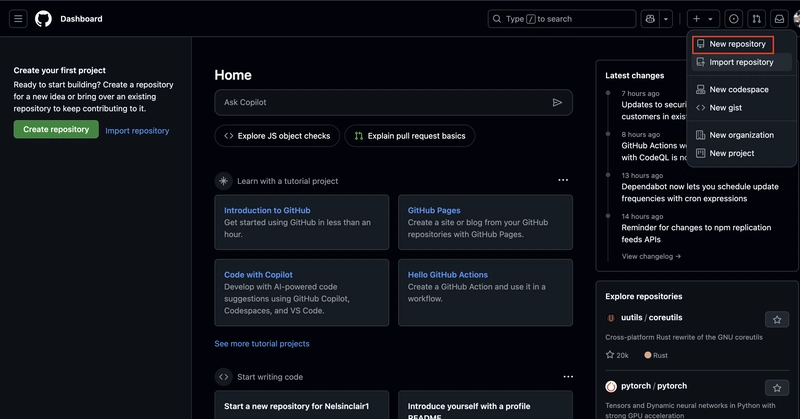The height and width of the screenshot is (419, 800).
Task: Open options for Learn with a tutorial project
Action: pyautogui.click(x=563, y=180)
